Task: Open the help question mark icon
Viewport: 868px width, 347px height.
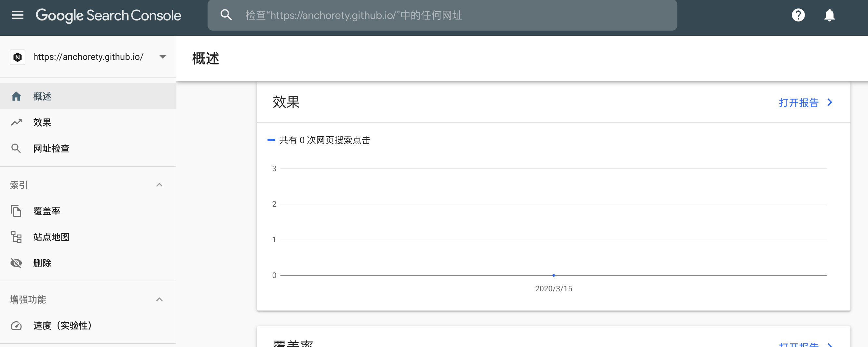Action: 798,15
